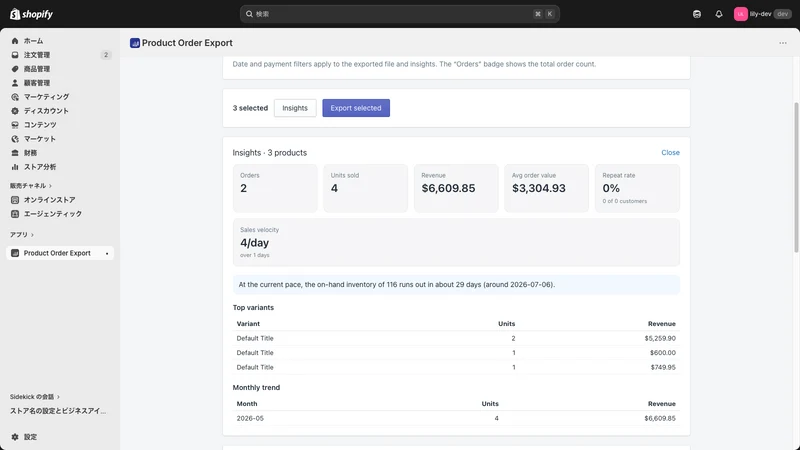This screenshot has height=450, width=800.
Task: Click the page vertical scrollbar
Action: (x=796, y=177)
